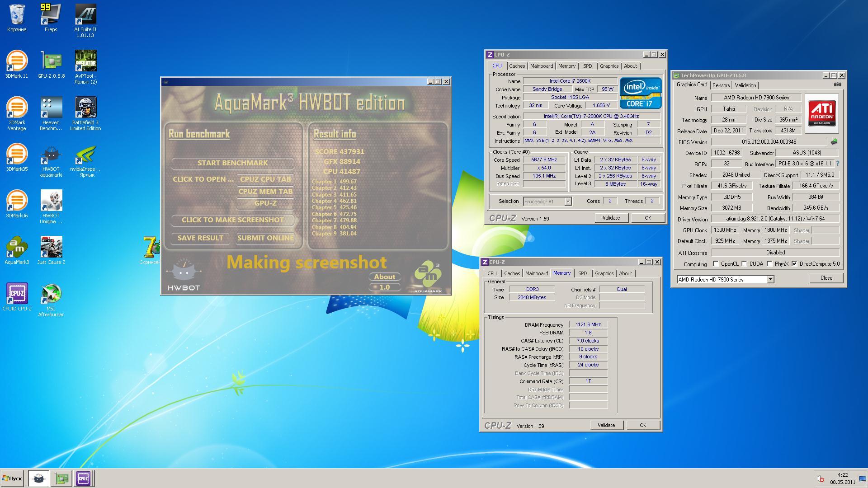Open the 3DMark06 desktop icon
Viewport: 868px width, 488px height.
(x=17, y=204)
